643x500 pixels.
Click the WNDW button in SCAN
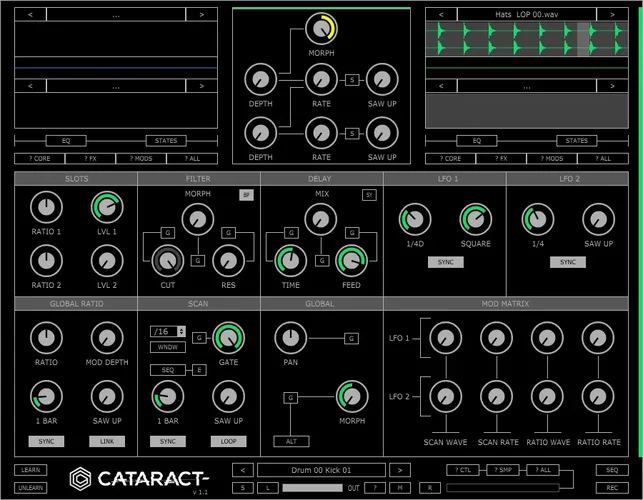pos(168,347)
